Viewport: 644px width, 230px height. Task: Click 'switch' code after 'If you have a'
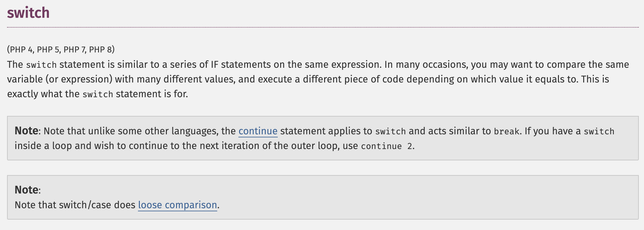tap(599, 132)
